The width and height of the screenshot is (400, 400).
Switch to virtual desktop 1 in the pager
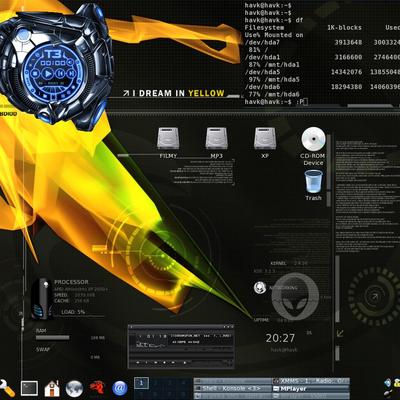141,383
